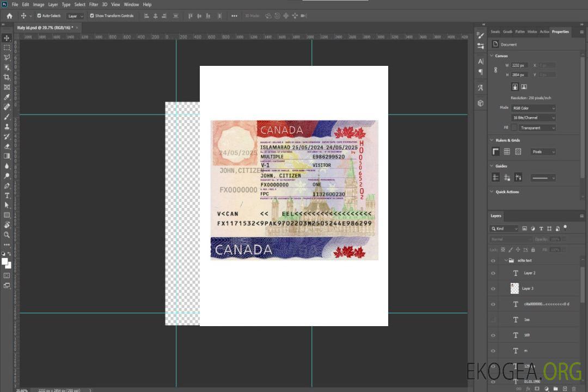Open the Image menu

point(38,4)
